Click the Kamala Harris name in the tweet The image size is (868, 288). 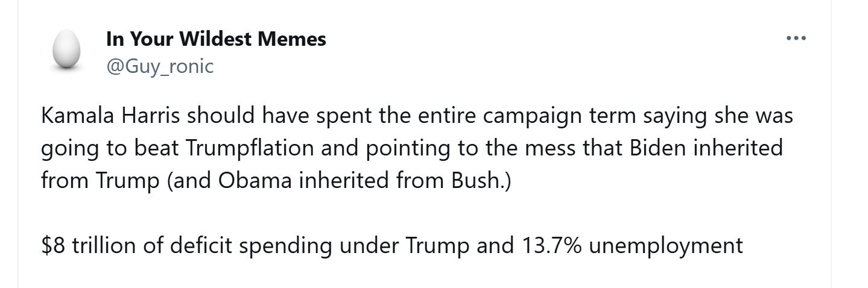point(111,116)
